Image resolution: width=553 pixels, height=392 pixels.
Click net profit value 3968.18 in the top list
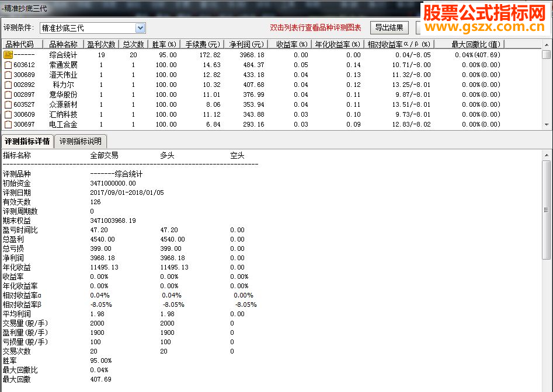coord(252,55)
